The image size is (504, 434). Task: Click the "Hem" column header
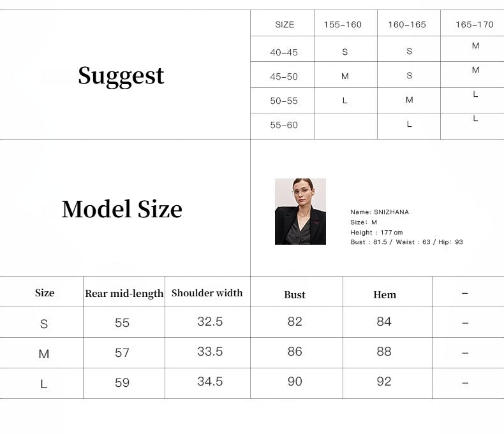(x=385, y=294)
